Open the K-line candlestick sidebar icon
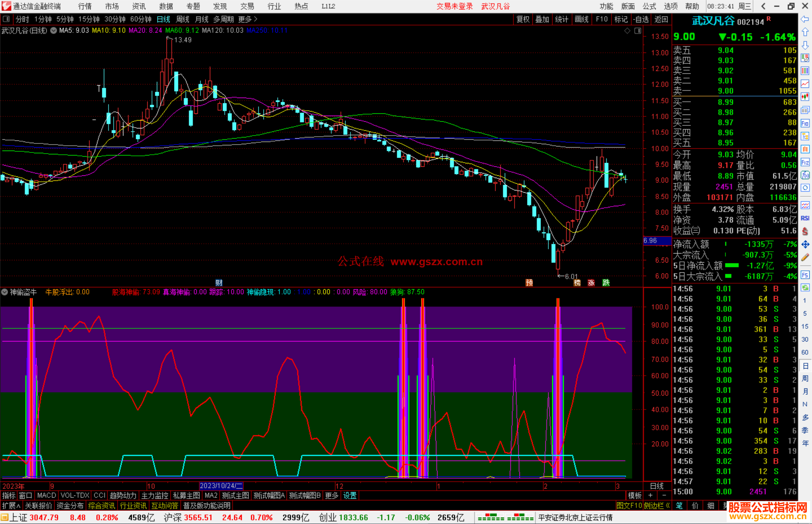812x524 pixels. pyautogui.click(x=805, y=97)
